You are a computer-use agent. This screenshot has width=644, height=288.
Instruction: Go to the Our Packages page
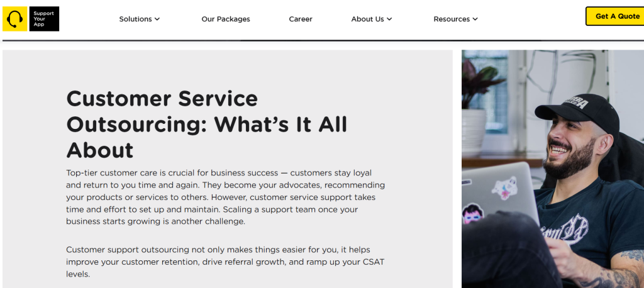[226, 19]
